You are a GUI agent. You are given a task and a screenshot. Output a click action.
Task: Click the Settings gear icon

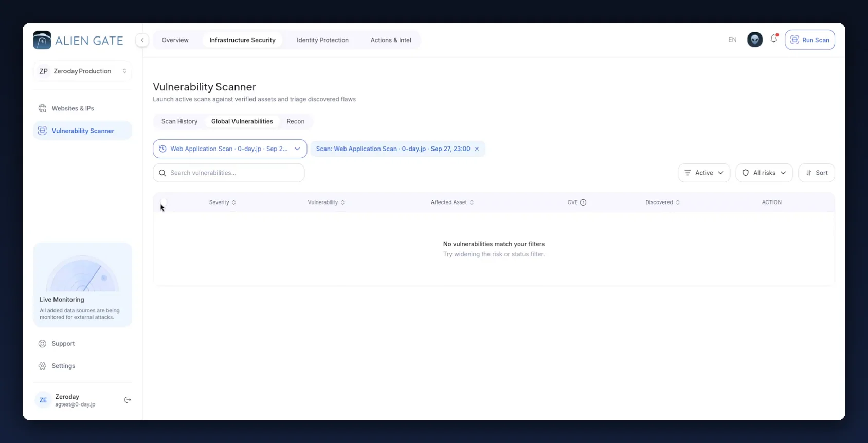[42, 366]
